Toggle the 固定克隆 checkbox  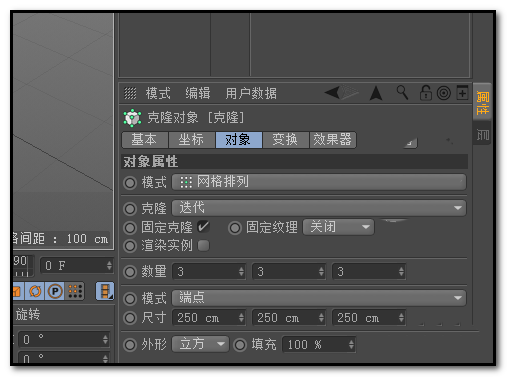[203, 227]
